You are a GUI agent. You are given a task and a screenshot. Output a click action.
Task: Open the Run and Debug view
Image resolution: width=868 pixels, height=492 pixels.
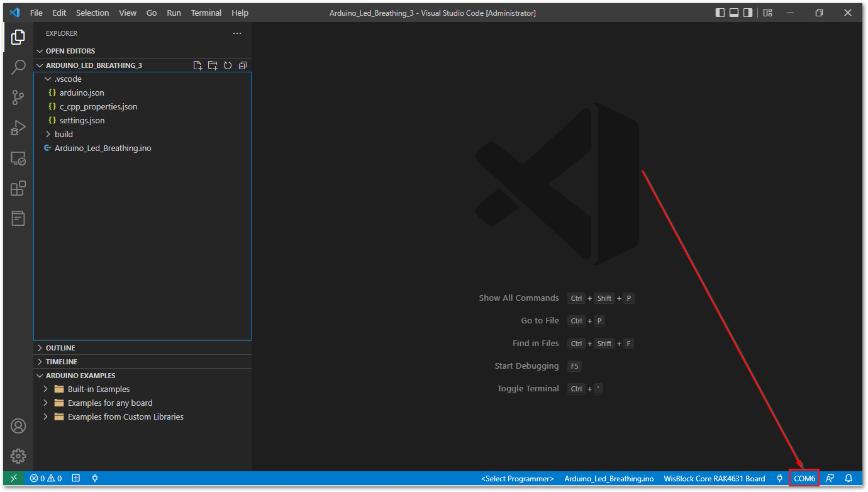[x=18, y=128]
